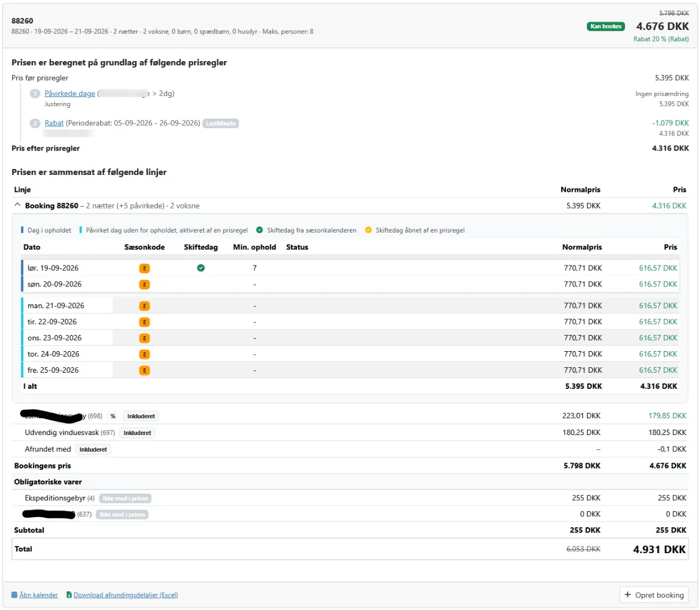Click the Sæsonkode column header
Viewport: 700px width, 610px height.
[x=144, y=247]
